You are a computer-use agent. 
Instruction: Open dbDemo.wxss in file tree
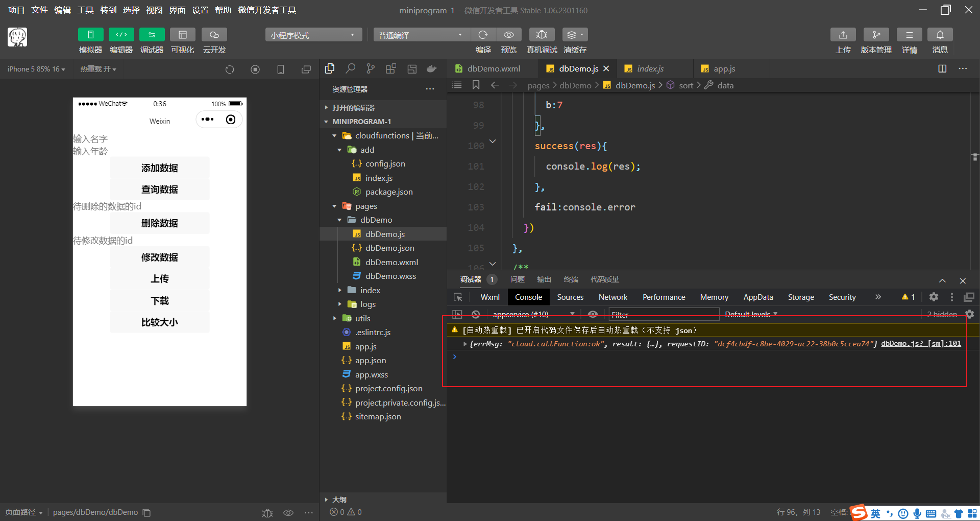tap(390, 276)
